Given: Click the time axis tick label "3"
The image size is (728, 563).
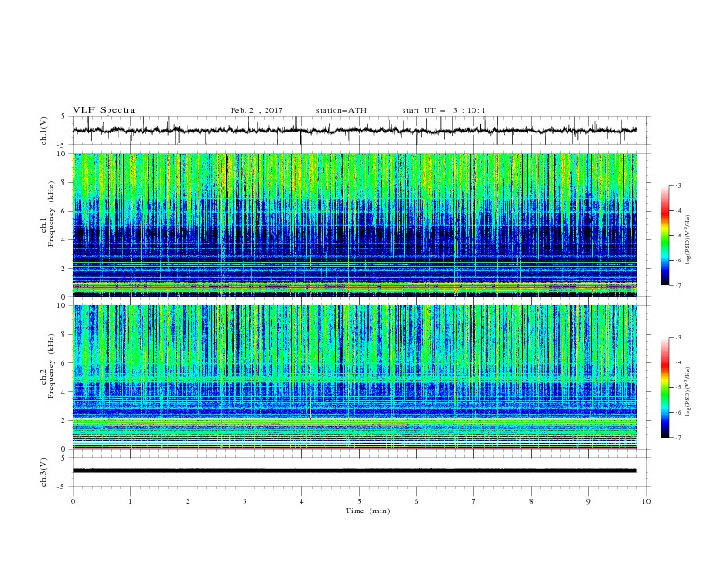Looking at the screenshot, I should click(x=245, y=501).
